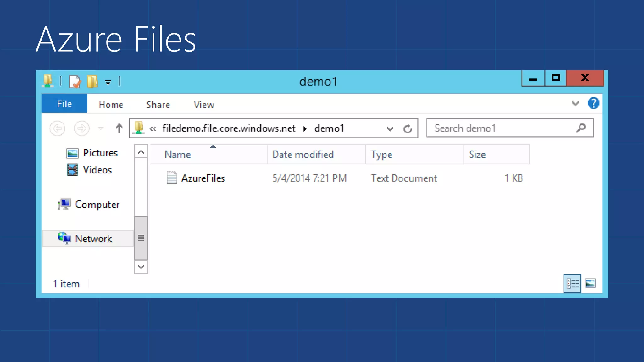Open Help with question mark icon
This screenshot has width=644, height=362.
point(593,103)
